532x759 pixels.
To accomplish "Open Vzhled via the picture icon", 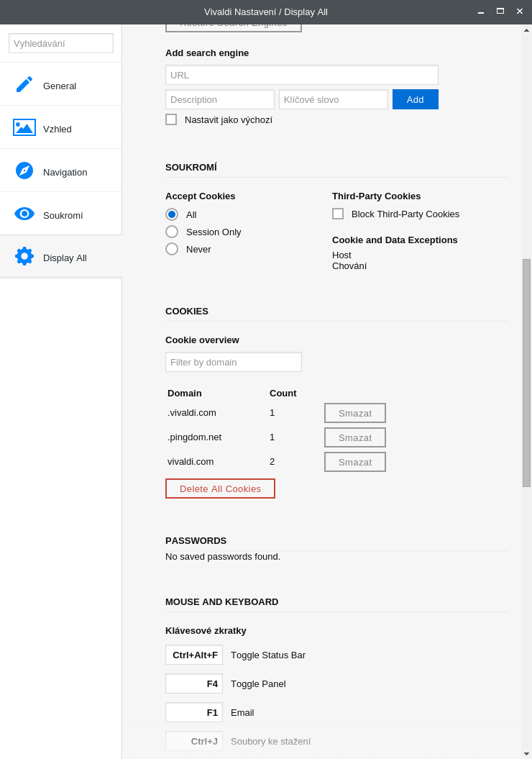I will (x=24, y=128).
